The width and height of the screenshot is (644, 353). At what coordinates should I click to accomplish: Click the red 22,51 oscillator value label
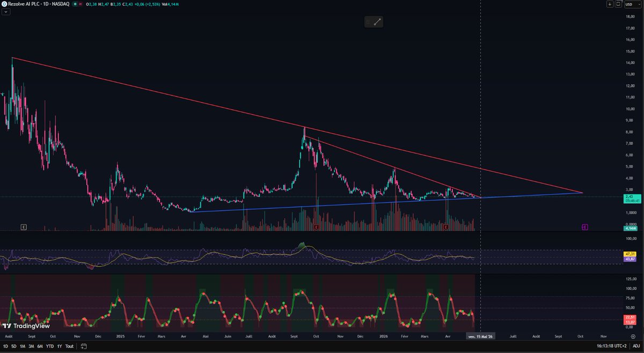pos(630,317)
